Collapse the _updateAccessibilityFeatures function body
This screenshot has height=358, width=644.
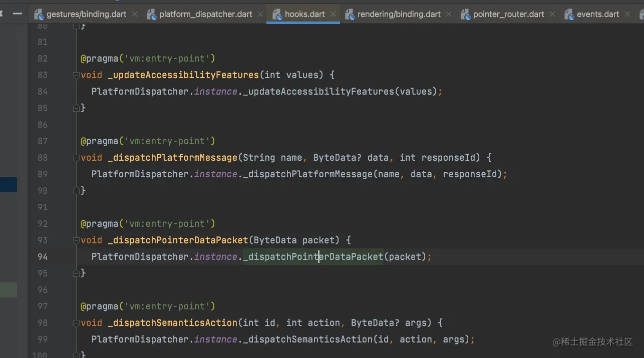click(x=76, y=75)
